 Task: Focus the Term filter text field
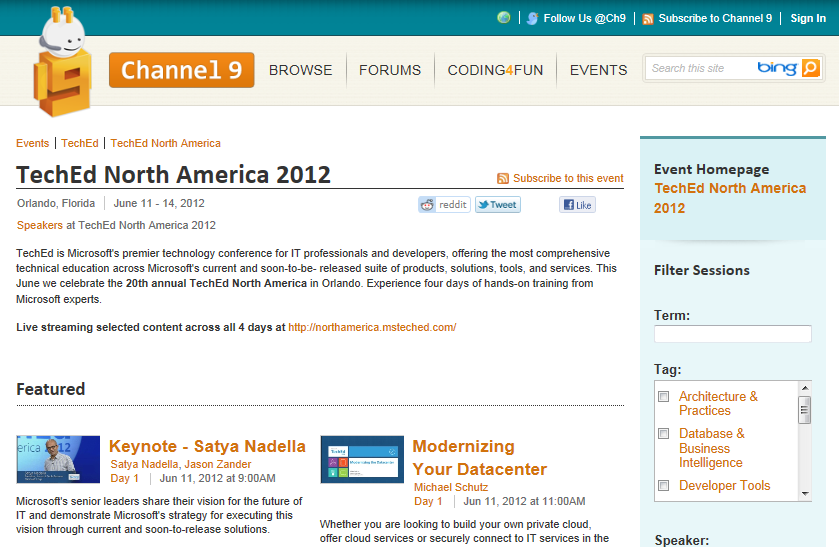[x=732, y=334]
